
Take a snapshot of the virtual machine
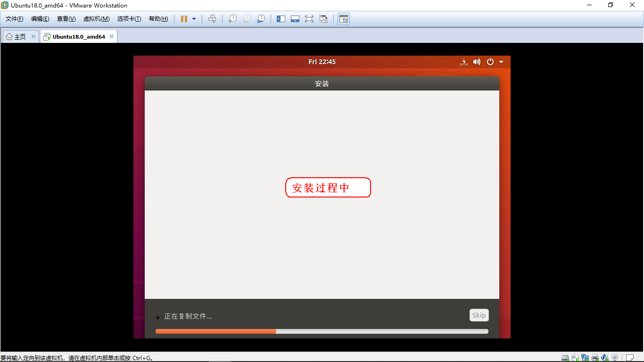[x=232, y=19]
